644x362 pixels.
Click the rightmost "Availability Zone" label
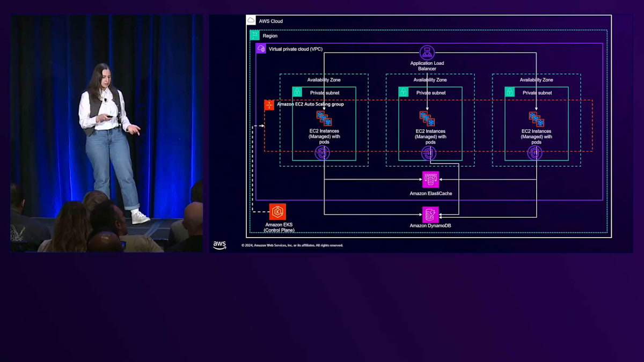click(x=536, y=80)
